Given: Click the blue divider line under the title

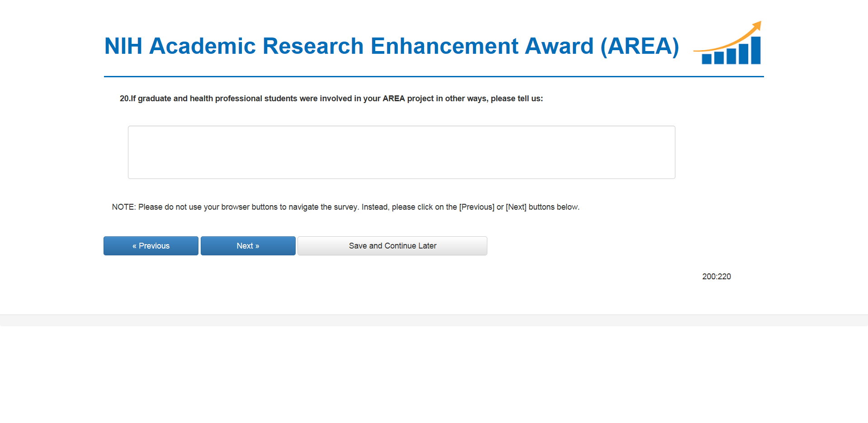Looking at the screenshot, I should (434, 77).
